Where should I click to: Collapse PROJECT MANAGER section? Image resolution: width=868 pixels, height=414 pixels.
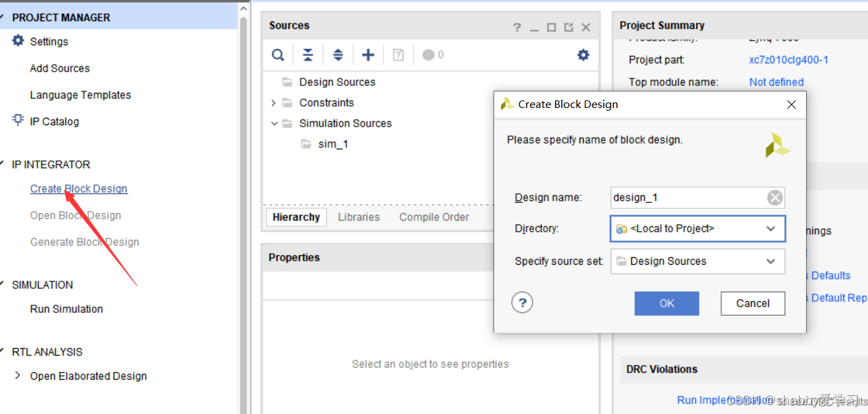(3, 17)
